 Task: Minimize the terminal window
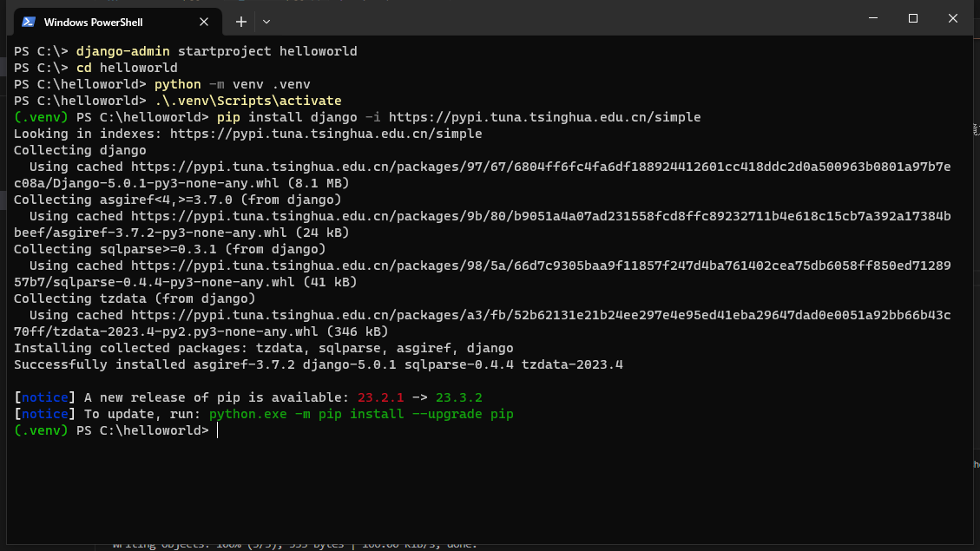point(873,18)
